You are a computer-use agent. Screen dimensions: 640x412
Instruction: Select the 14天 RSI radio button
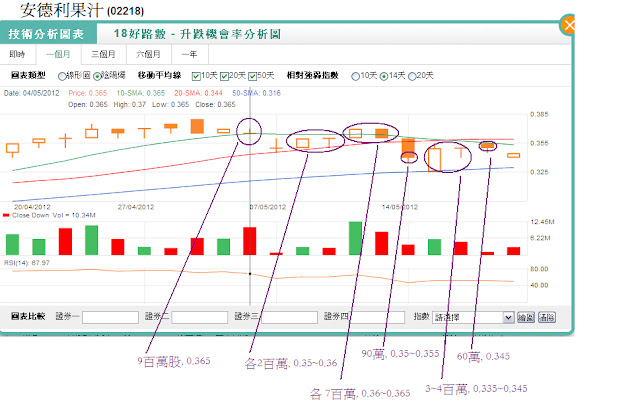point(384,76)
